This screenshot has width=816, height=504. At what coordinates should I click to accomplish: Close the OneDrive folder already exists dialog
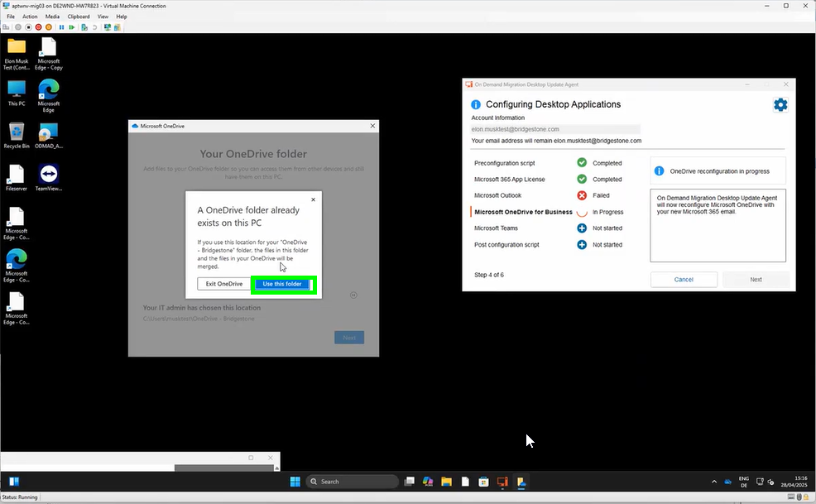point(313,199)
